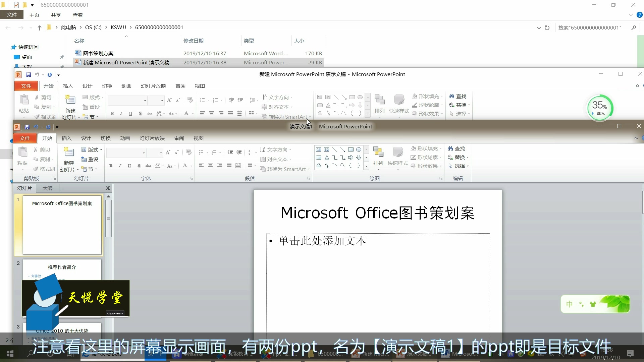Open 设计 tab in 演示文稿1 window
644x362 pixels.
coord(86,138)
